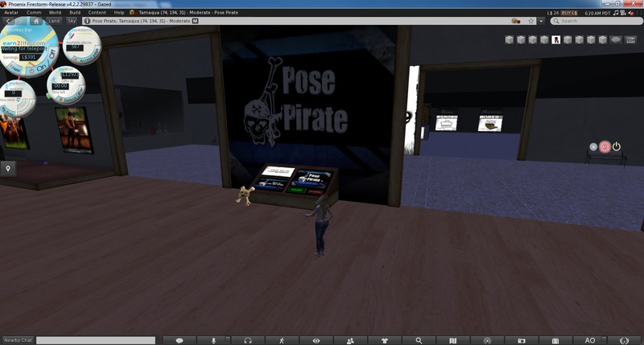The image size is (644, 345).
Task: Click the Nearby Chat input field
Action: click(95, 340)
